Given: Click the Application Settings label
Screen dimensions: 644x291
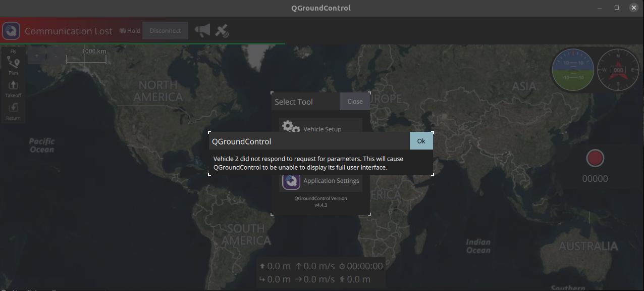Looking at the screenshot, I should click(331, 181).
